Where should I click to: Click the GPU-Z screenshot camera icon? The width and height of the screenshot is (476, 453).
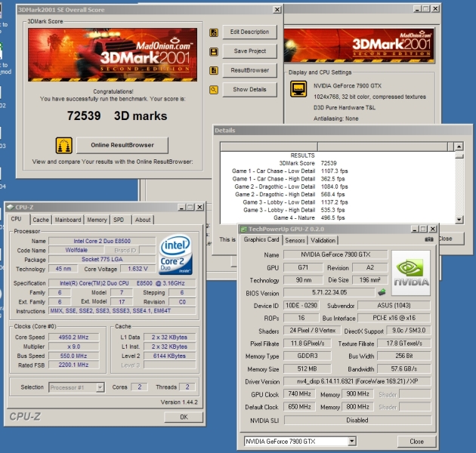point(429,239)
